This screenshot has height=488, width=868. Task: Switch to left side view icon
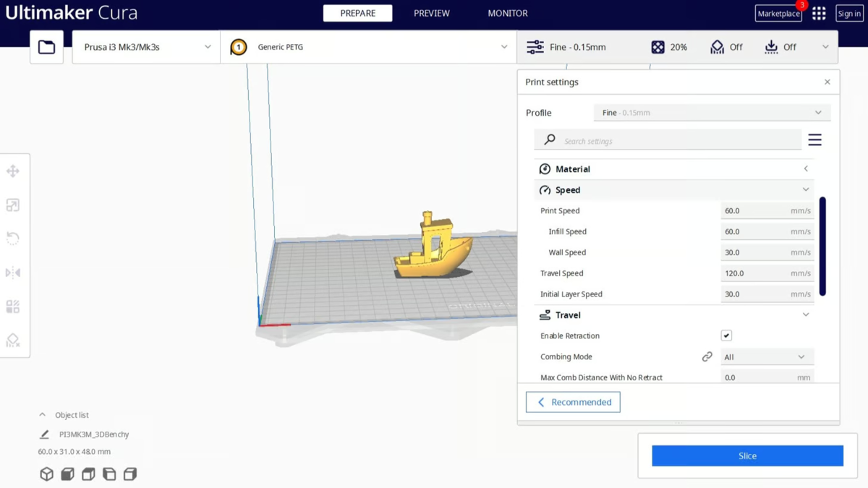(109, 474)
